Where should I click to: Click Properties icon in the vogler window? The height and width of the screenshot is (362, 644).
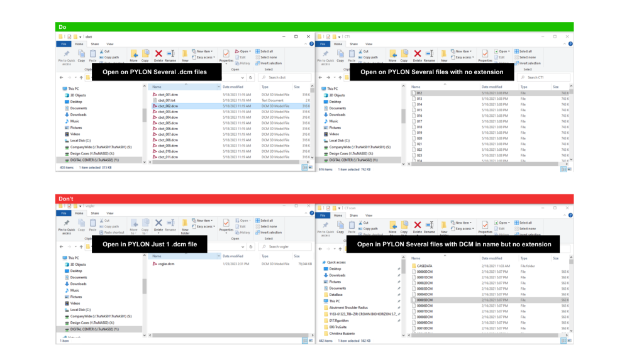point(226,224)
